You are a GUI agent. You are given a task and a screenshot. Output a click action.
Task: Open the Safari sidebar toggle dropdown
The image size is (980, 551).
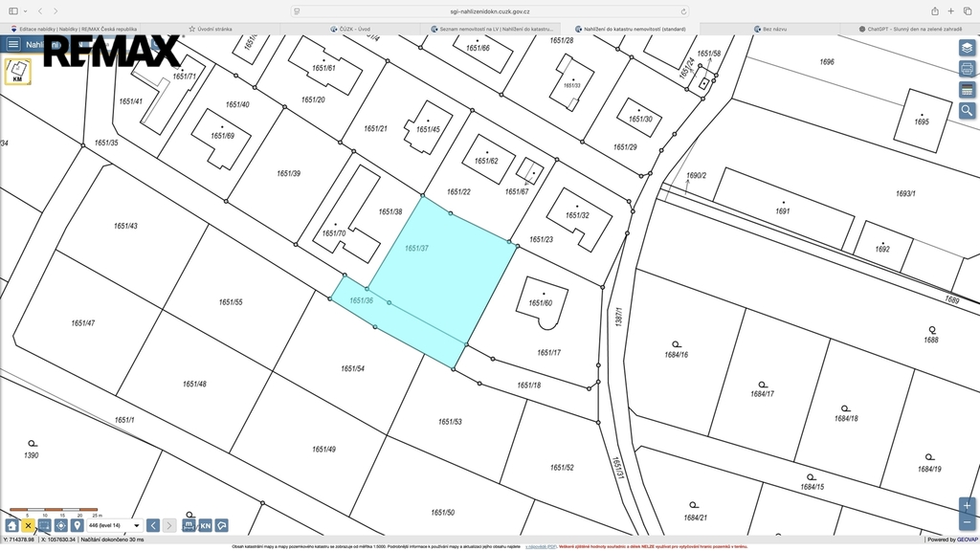coord(25,11)
